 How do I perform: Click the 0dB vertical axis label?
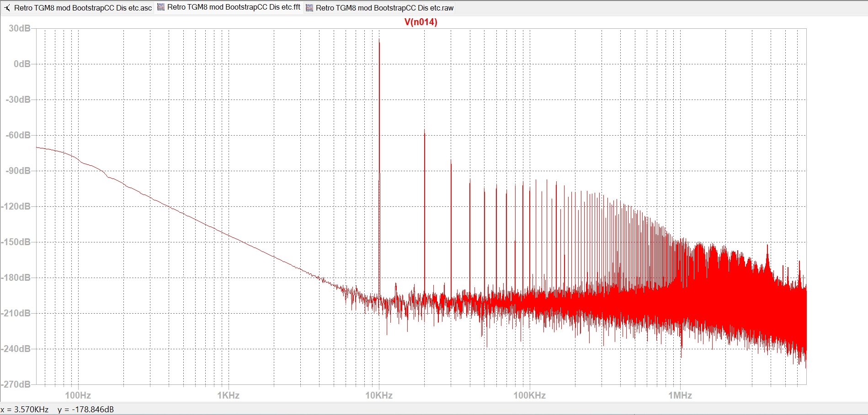[22, 64]
